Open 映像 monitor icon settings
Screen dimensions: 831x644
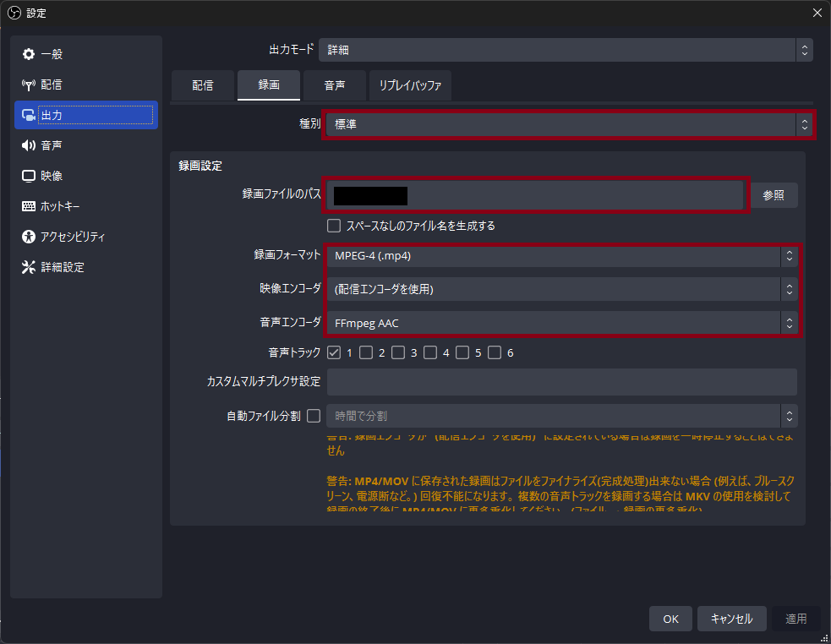pos(29,176)
